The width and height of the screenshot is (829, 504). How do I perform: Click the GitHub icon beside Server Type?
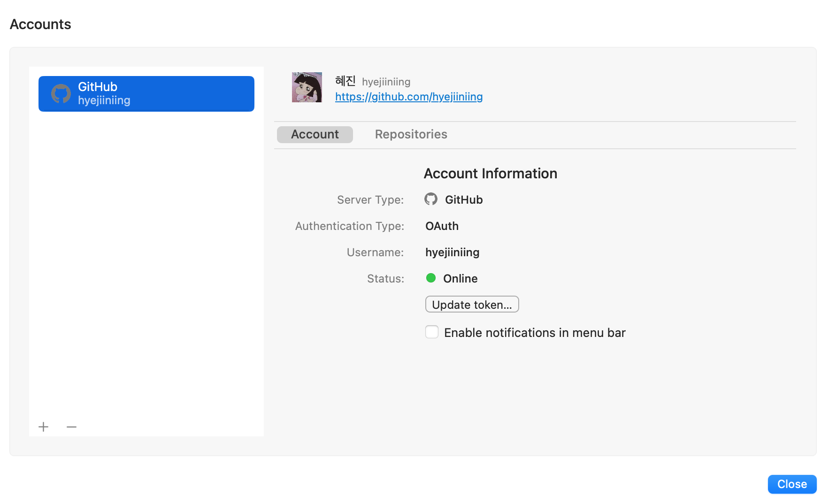(x=431, y=199)
